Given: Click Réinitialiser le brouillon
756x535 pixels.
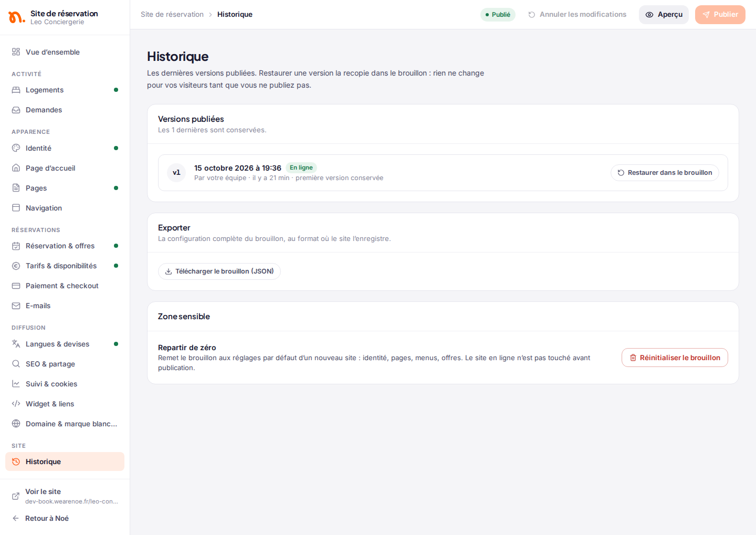Looking at the screenshot, I should click(675, 358).
